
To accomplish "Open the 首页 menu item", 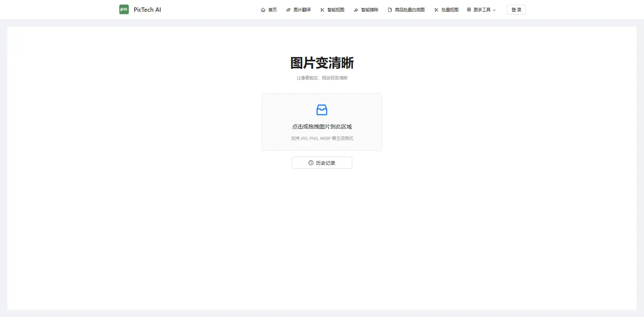I will point(272,10).
